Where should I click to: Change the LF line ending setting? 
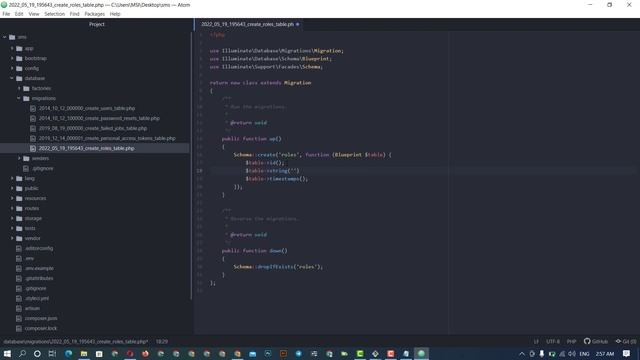click(536, 342)
